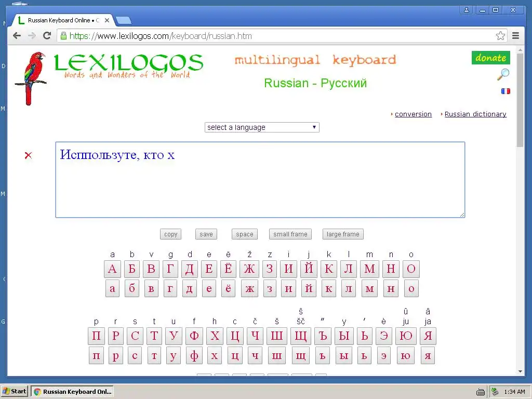
Task: Click uppercase М key
Action: tap(369, 269)
